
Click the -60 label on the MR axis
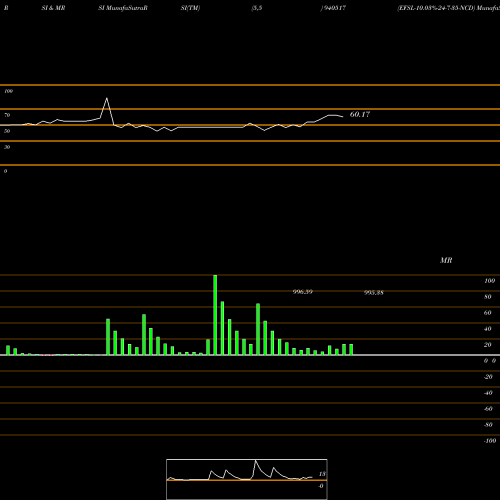(488, 409)
